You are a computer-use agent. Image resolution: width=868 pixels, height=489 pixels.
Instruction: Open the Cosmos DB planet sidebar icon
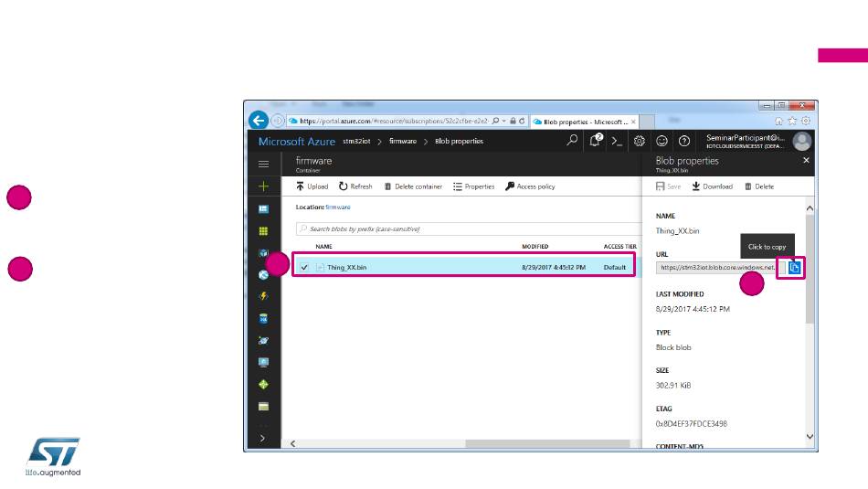click(263, 341)
